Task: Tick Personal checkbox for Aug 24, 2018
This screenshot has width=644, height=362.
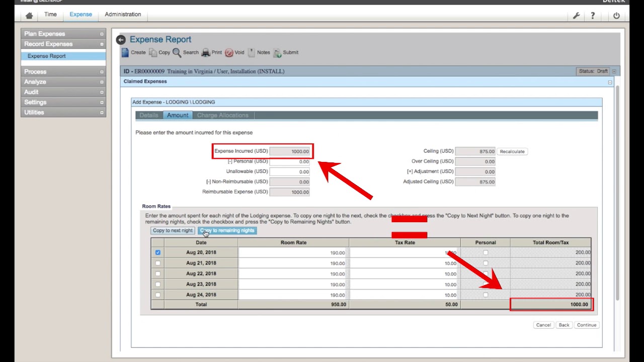Action: [486, 295]
